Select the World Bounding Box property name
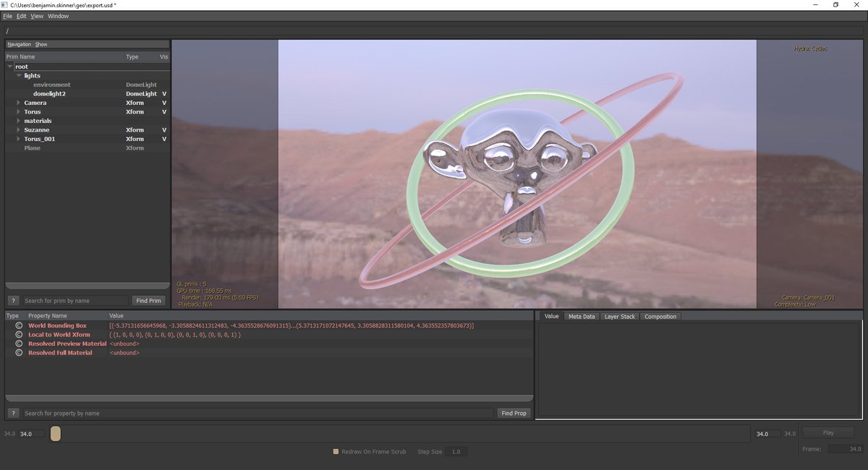Image resolution: width=868 pixels, height=470 pixels. point(57,326)
